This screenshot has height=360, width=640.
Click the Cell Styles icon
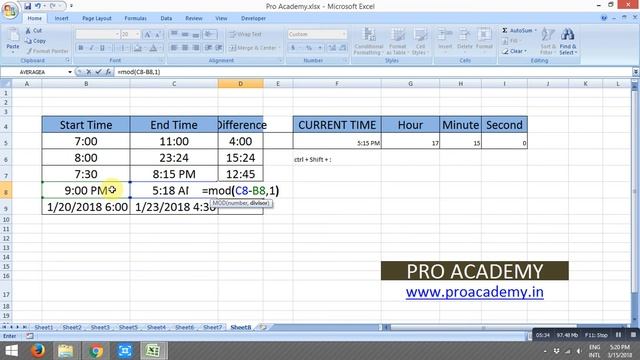(x=420, y=35)
